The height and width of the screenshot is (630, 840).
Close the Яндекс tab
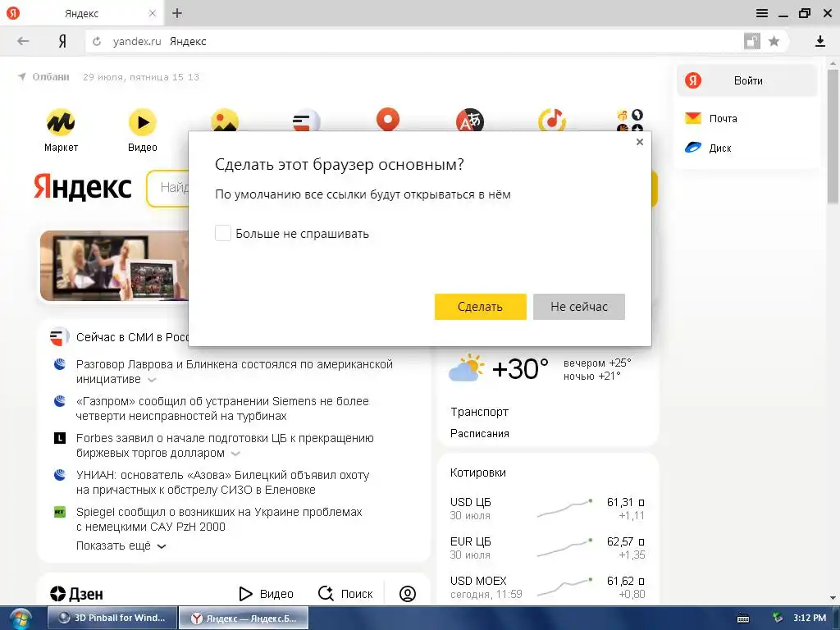[152, 13]
